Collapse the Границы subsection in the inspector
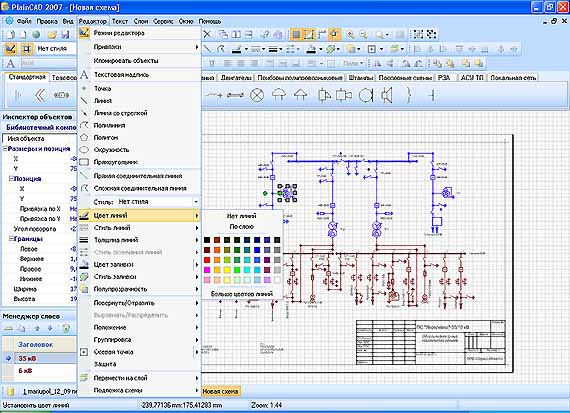 pyautogui.click(x=11, y=239)
